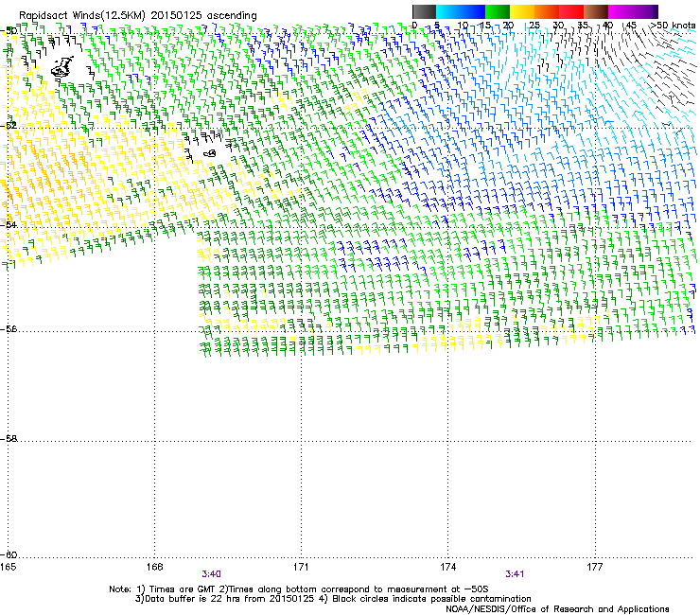Click the green 15-20 knots color scale segment
700x615 pixels.
(498, 11)
